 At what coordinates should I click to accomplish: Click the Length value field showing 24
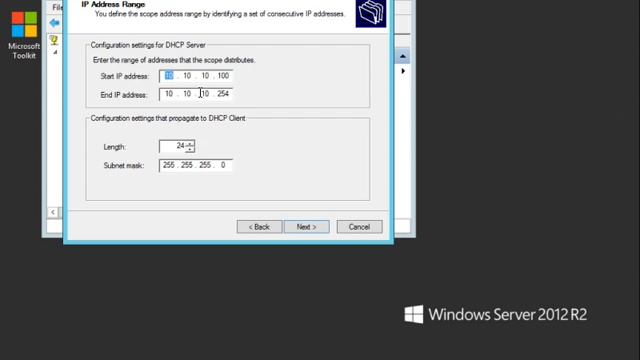click(172, 146)
